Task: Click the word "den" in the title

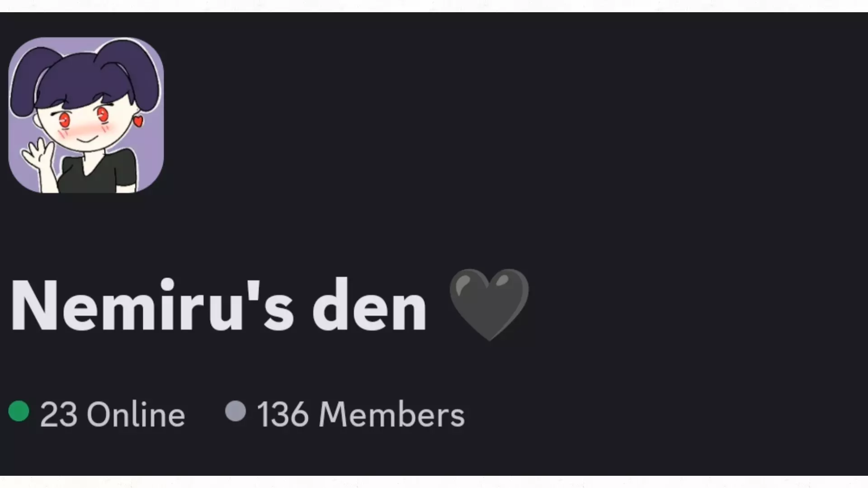Action: click(369, 305)
